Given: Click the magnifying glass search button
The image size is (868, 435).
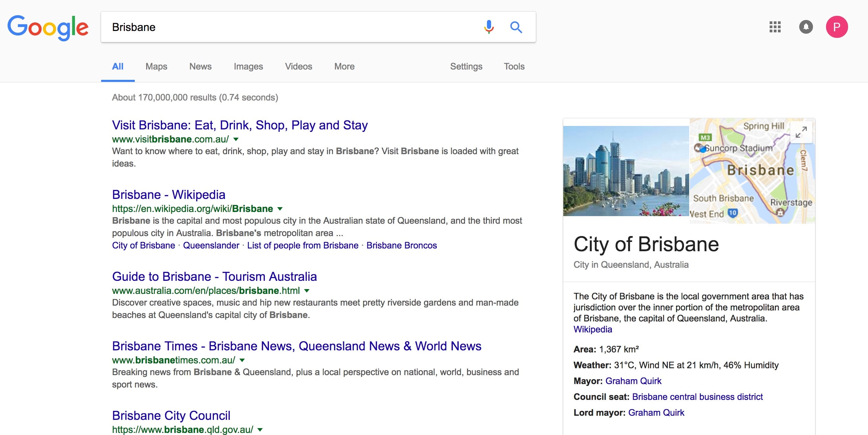Looking at the screenshot, I should 516,27.
